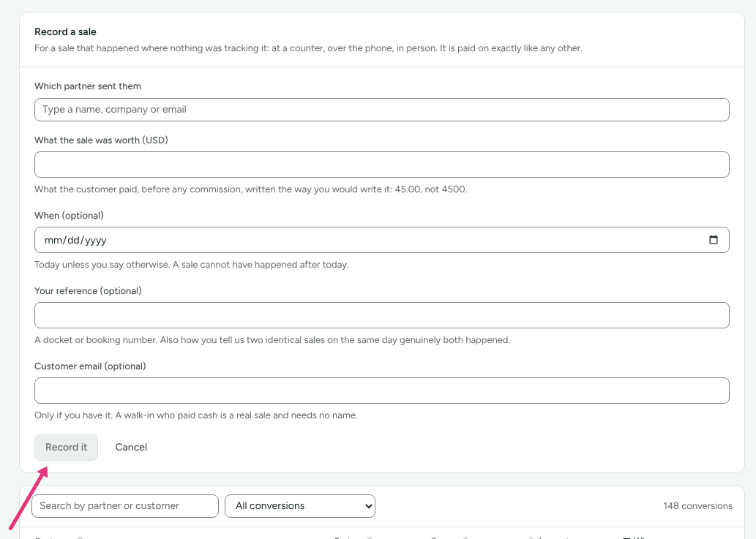
Task: Click the 'A docket or booking number' hint
Action: pos(272,340)
